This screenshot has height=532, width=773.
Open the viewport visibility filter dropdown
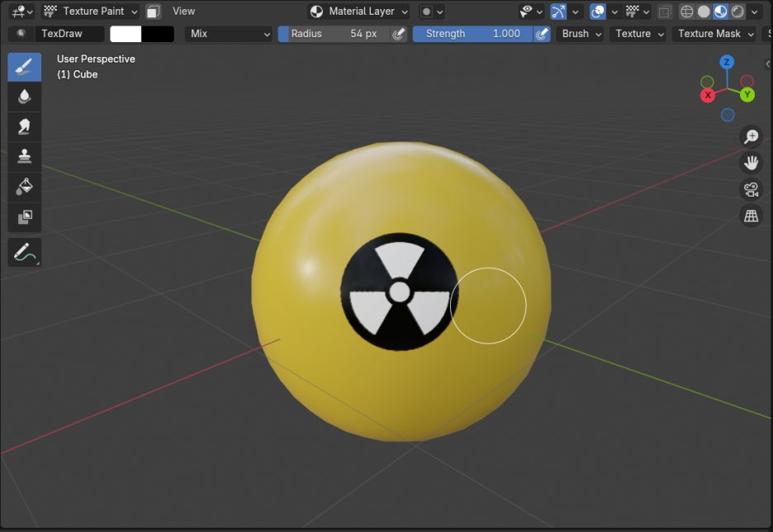[532, 12]
